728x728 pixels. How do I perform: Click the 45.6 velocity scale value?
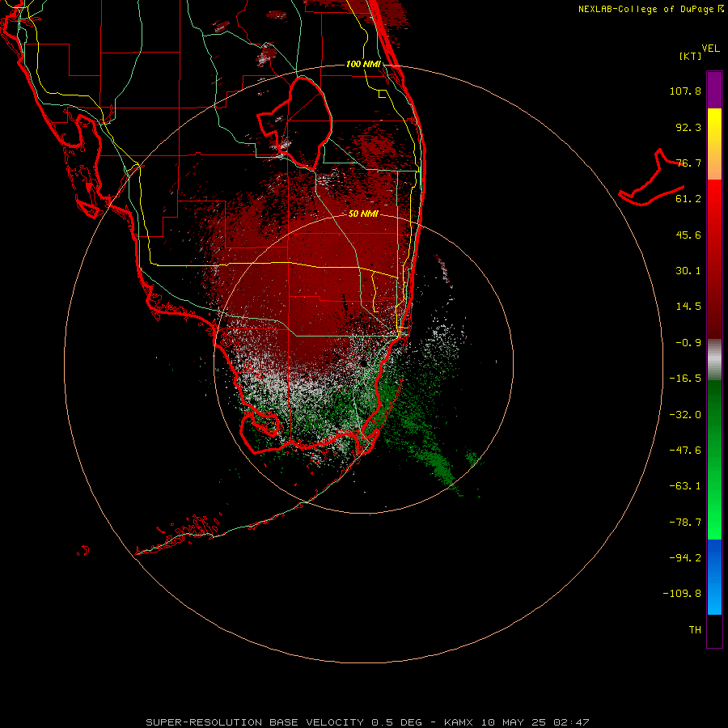click(688, 235)
